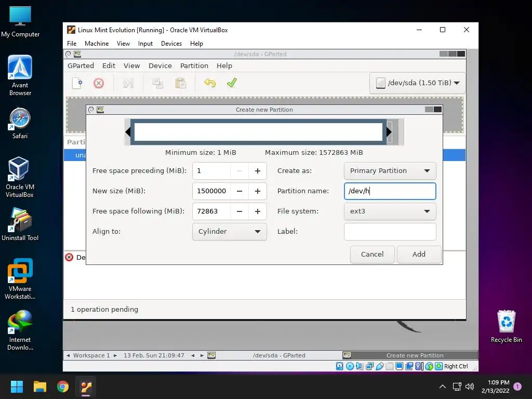532x399 pixels.
Task: Click next workspace arrow beside Workspace 1
Action: 115,355
